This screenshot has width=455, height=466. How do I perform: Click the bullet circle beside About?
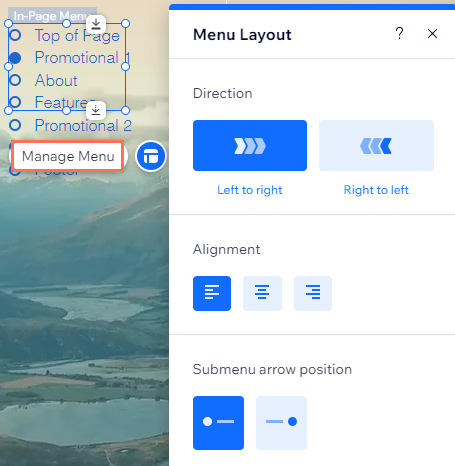(15, 80)
